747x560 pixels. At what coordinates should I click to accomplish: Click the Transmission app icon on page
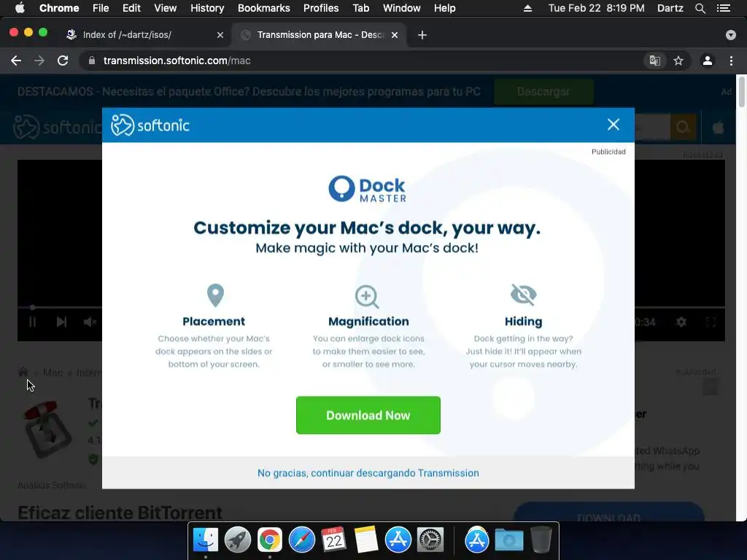pyautogui.click(x=47, y=429)
